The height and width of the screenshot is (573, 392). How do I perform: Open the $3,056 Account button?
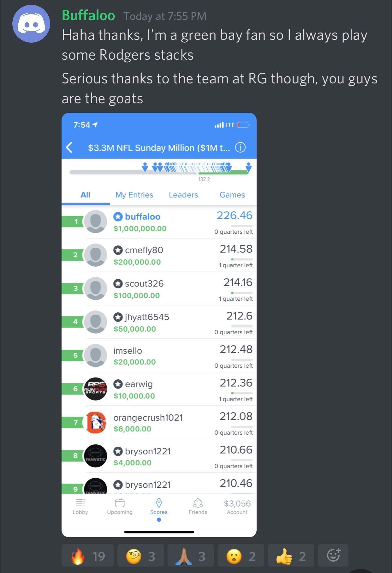pos(237,507)
